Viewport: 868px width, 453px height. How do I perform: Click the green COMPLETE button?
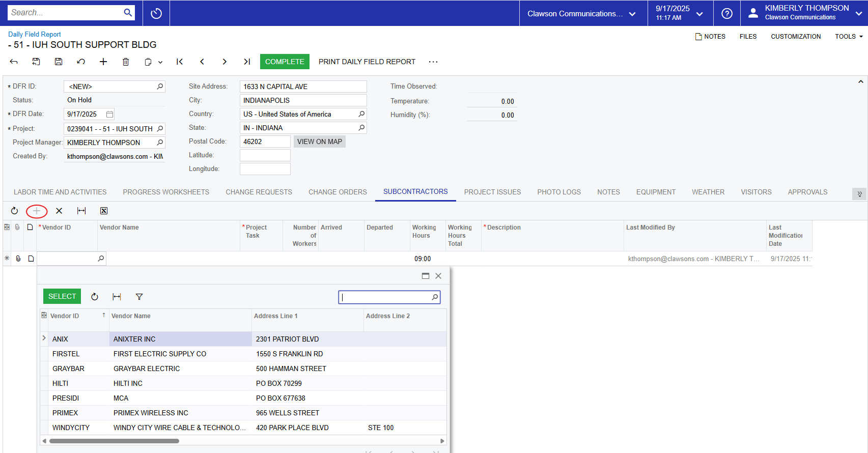point(285,62)
